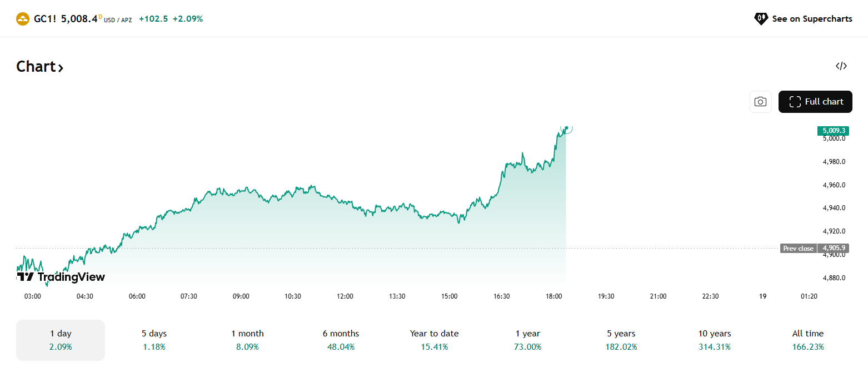Select the 1 month range tab

click(x=247, y=340)
